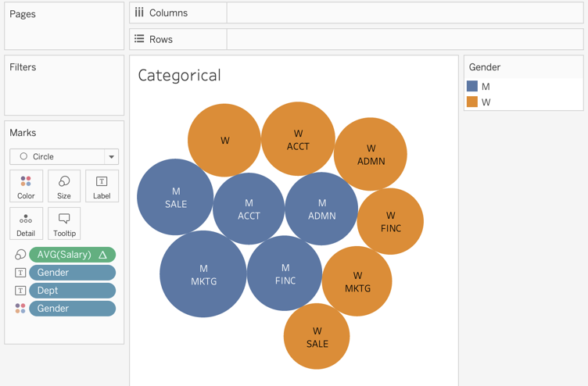Viewport: 588px width, 386px height.
Task: Open the Size marks card
Action: click(x=64, y=186)
